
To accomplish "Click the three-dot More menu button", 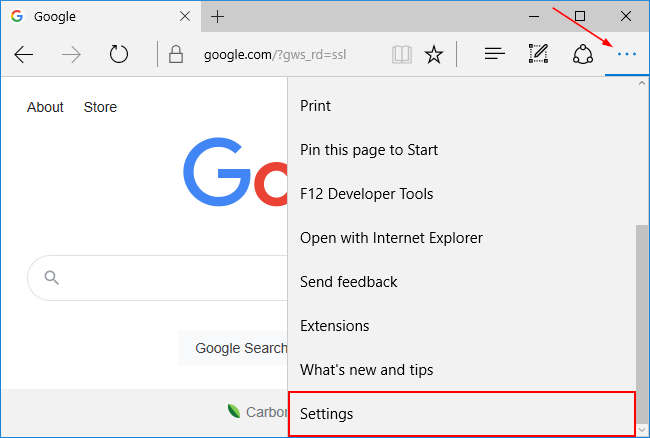I will click(x=626, y=54).
